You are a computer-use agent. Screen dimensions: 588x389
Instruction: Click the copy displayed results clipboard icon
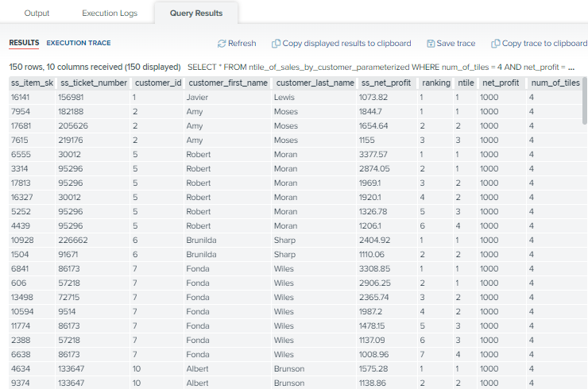pyautogui.click(x=276, y=44)
